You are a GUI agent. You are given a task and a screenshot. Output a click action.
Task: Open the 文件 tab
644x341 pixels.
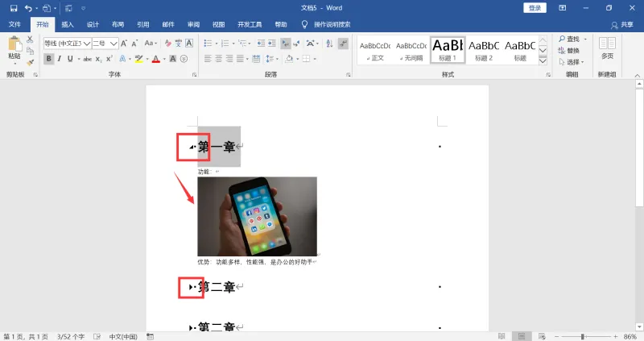(x=14, y=25)
